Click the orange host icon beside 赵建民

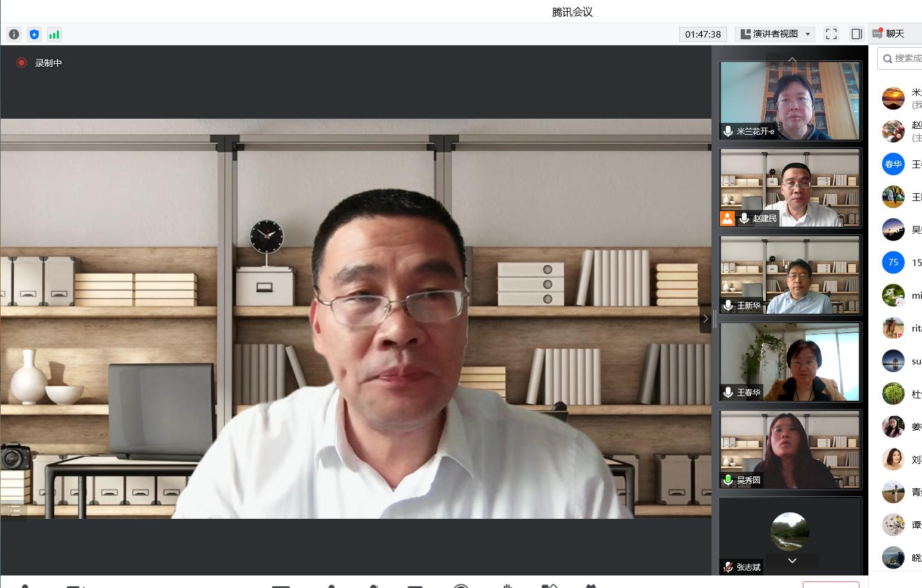(727, 218)
